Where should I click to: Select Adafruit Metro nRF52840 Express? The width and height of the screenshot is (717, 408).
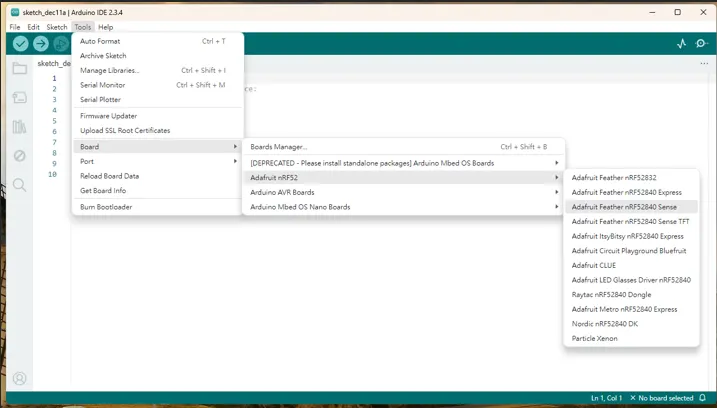pos(631,310)
